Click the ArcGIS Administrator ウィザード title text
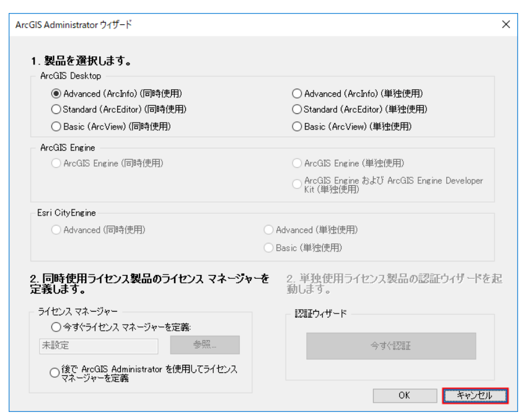This screenshot has width=528, height=420. coord(73,25)
